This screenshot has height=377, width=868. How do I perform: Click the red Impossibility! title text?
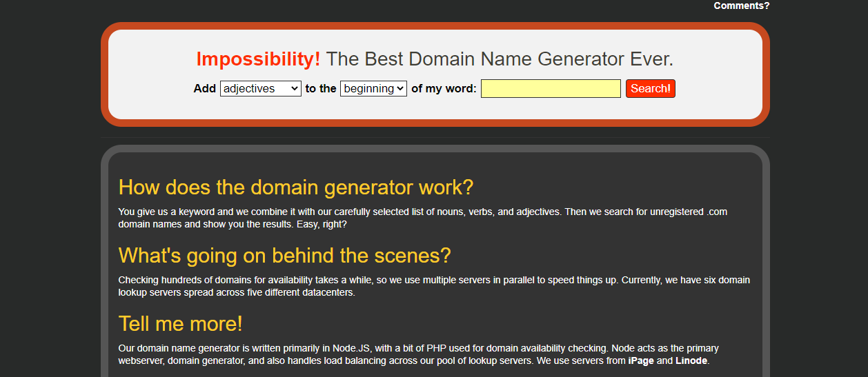[258, 59]
